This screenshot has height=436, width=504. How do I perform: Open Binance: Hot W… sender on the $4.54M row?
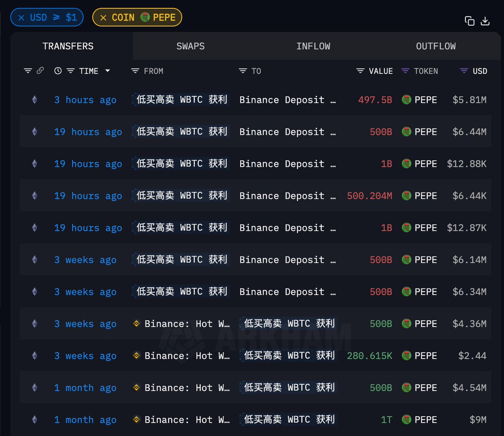click(187, 388)
